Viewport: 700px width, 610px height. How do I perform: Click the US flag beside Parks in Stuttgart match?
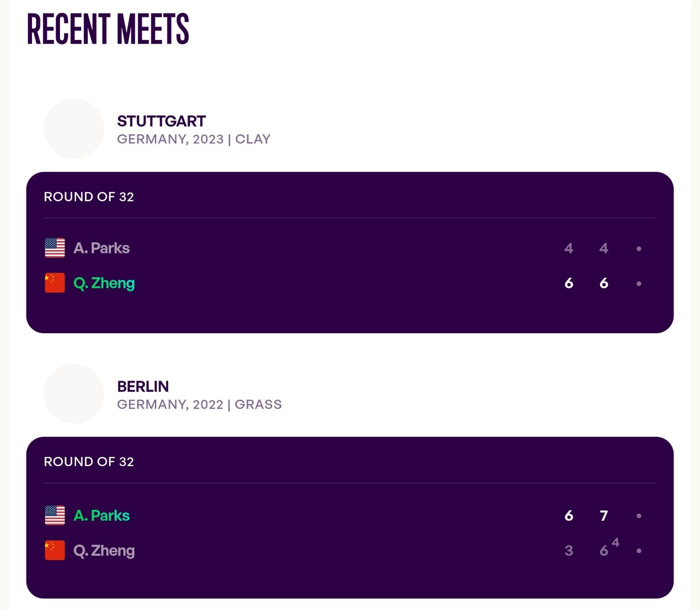tap(55, 248)
